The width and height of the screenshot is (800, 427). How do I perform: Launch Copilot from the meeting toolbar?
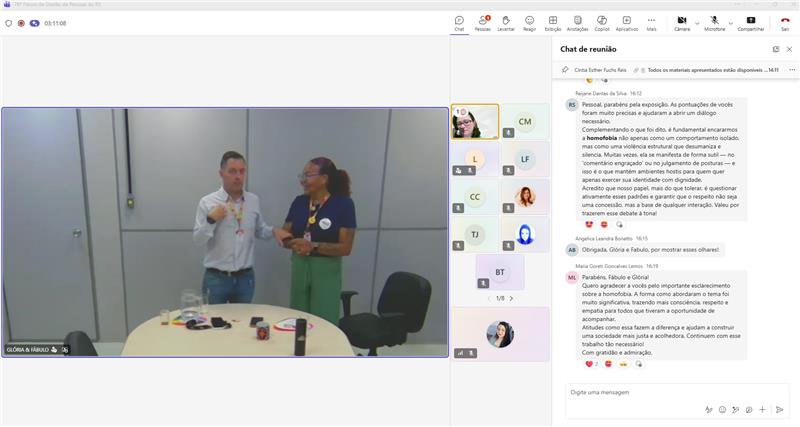[602, 22]
